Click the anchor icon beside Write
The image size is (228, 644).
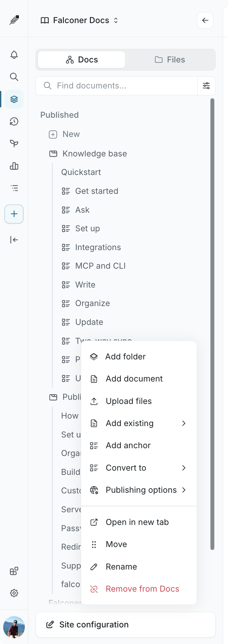coord(66,285)
